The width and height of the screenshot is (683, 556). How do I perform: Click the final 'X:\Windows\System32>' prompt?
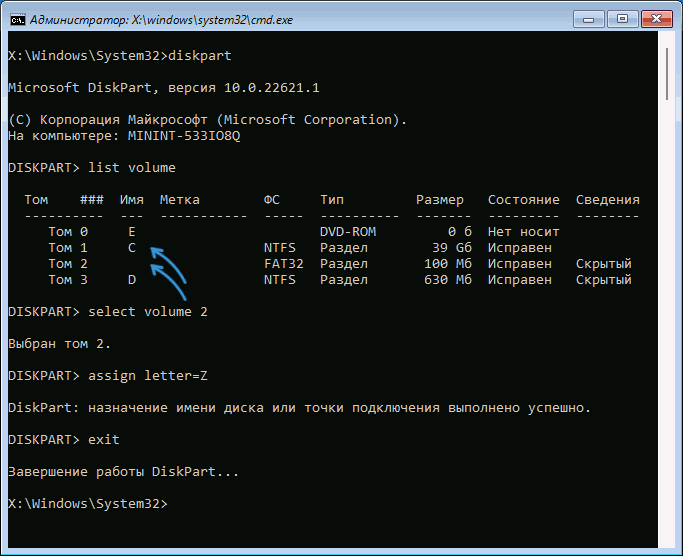coord(88,504)
